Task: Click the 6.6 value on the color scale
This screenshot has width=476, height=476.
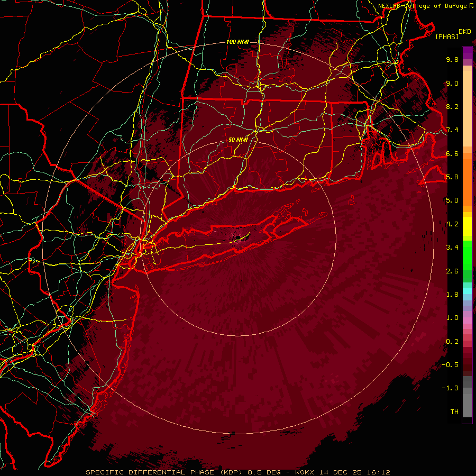Action: click(x=452, y=153)
